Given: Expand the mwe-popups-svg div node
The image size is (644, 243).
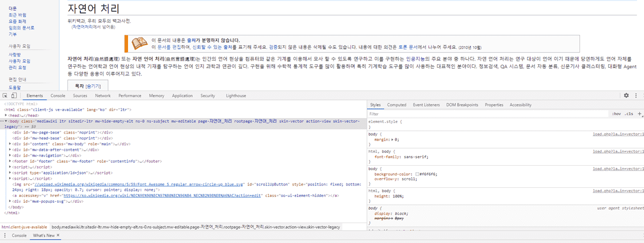Looking at the screenshot, I should click(10, 201).
